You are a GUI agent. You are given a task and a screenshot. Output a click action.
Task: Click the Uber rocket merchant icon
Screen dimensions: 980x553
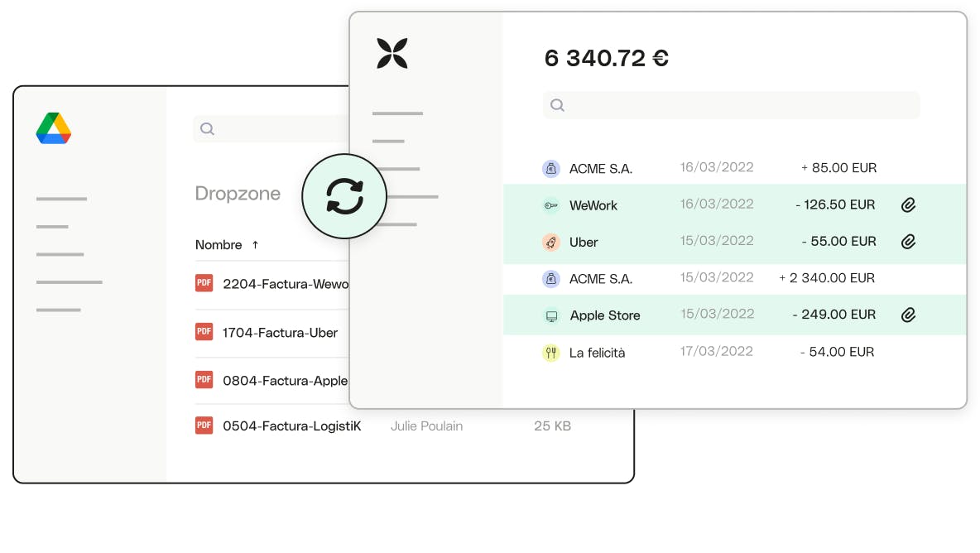[x=551, y=242]
